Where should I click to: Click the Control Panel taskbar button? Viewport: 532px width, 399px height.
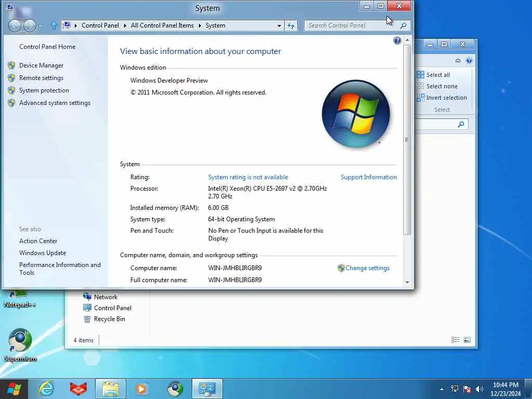(207, 389)
